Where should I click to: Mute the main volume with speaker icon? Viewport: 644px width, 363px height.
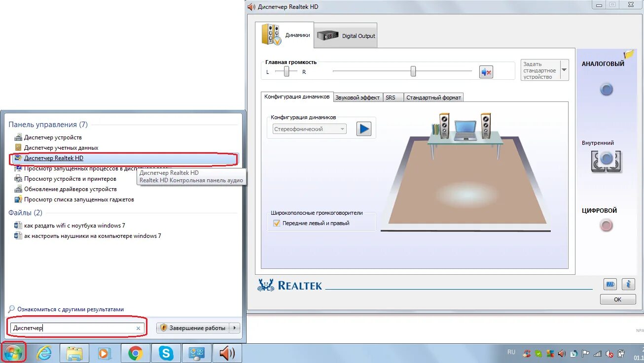(x=486, y=72)
